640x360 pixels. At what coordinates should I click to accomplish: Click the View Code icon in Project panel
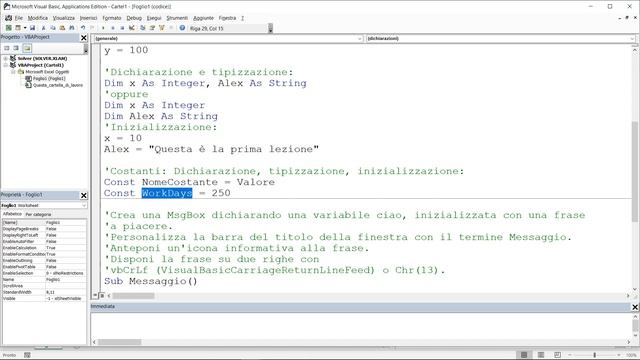pos(7,48)
